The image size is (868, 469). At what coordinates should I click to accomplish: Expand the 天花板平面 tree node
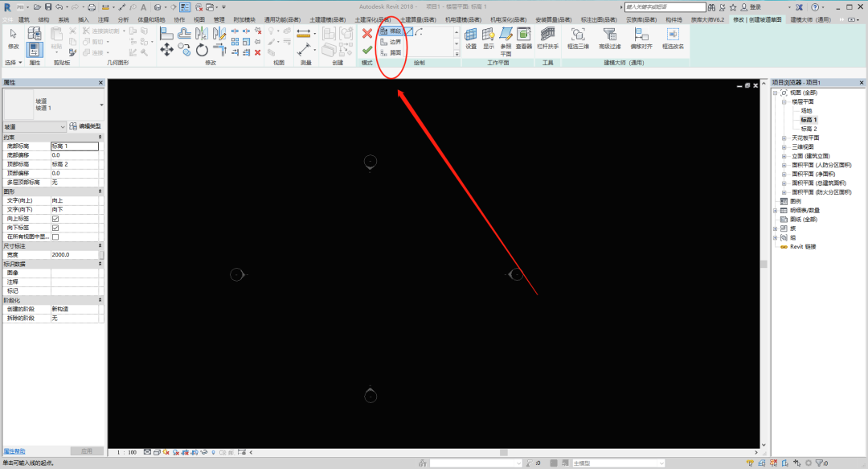pos(784,138)
